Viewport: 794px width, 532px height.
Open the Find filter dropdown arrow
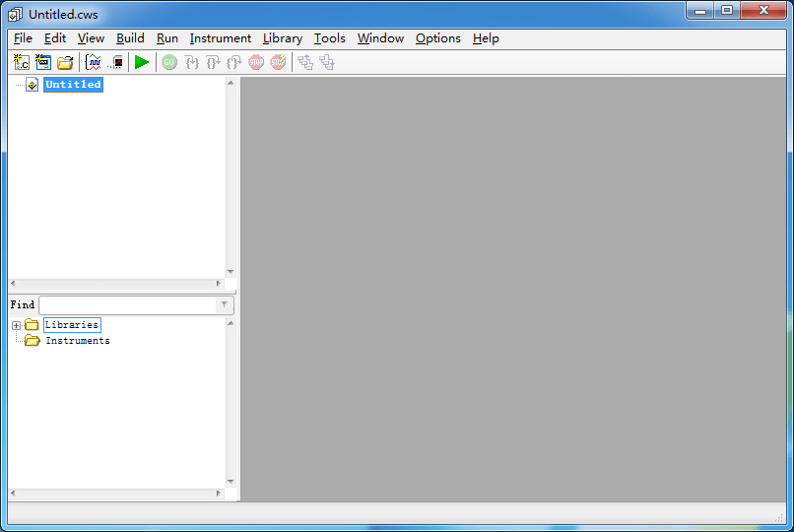pos(225,305)
